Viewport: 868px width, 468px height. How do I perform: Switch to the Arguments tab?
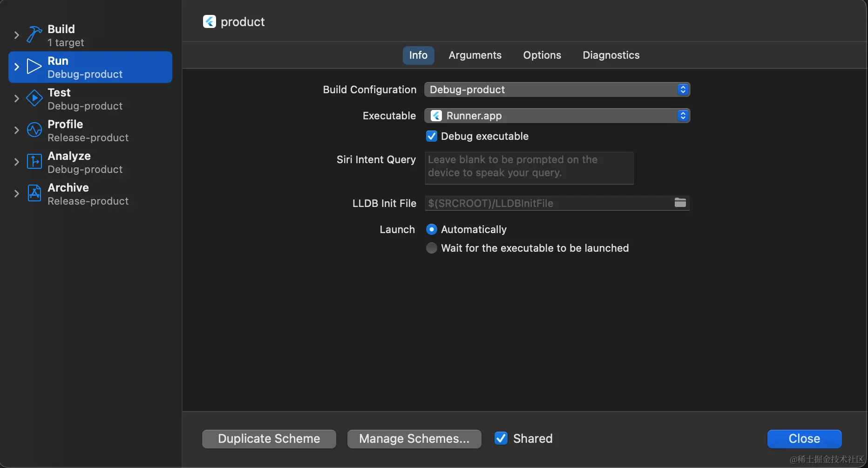475,55
